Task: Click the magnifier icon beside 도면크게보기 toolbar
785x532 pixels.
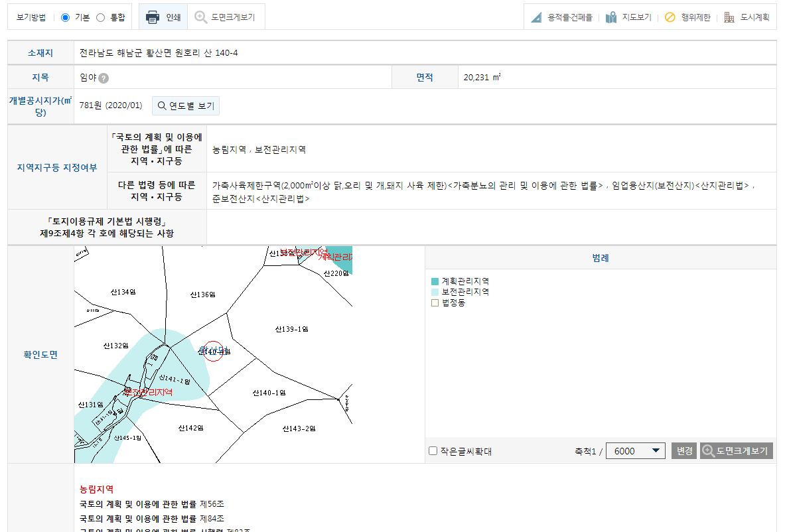Action: 201,17
